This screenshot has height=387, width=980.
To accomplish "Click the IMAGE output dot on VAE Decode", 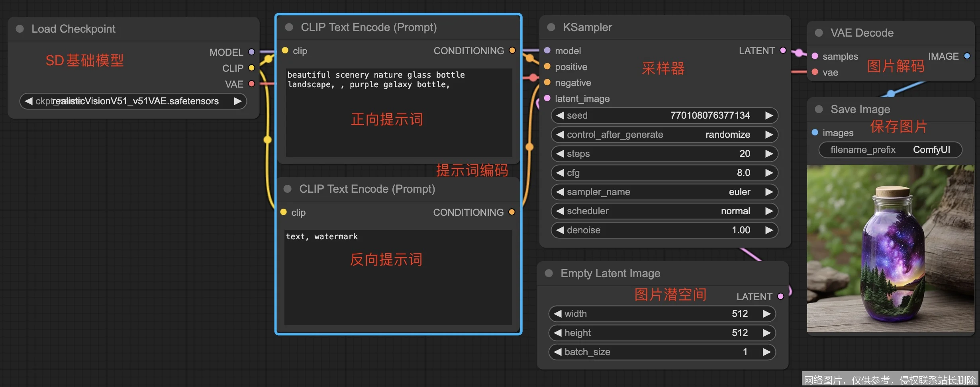I will 967,56.
